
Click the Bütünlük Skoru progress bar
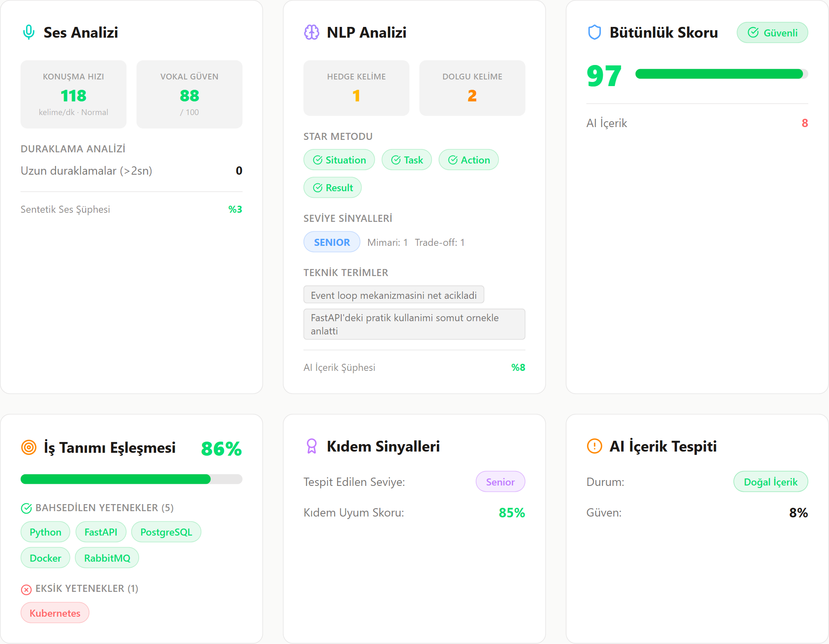pyautogui.click(x=721, y=74)
